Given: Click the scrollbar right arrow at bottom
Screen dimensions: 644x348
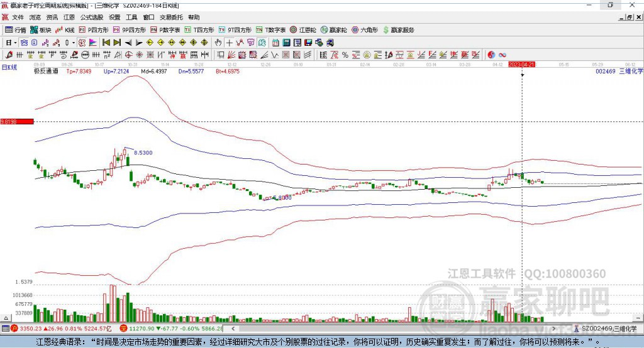Looking at the screenshot, I should click(553, 329).
